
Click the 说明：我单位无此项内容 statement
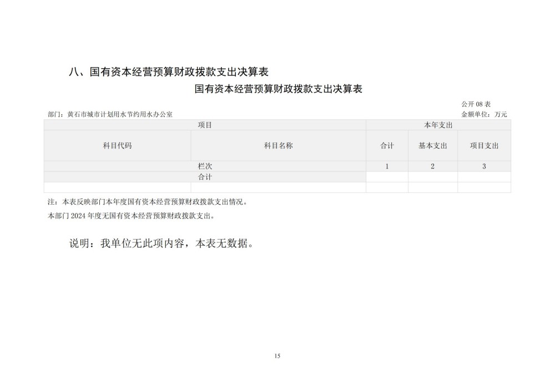coord(161,244)
